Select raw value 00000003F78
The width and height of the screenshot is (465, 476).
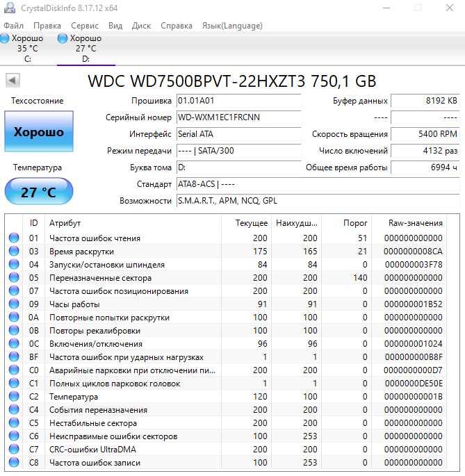(414, 265)
